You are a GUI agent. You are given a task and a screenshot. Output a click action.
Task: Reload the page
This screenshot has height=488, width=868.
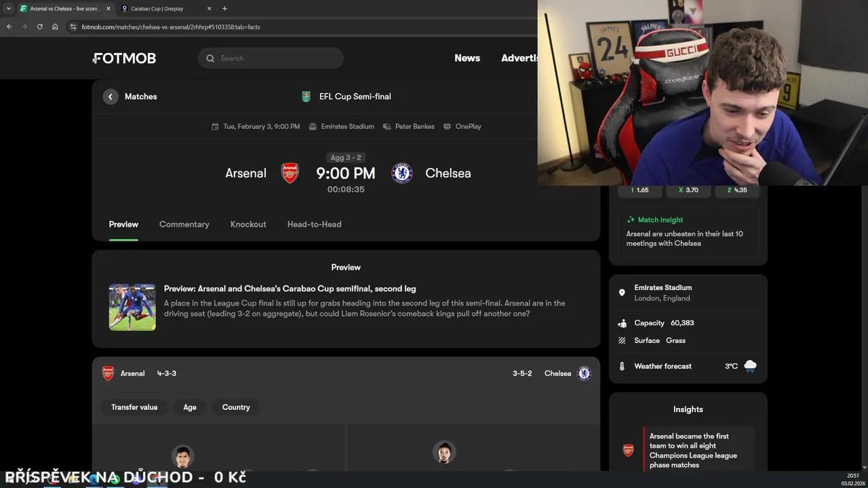[40, 27]
